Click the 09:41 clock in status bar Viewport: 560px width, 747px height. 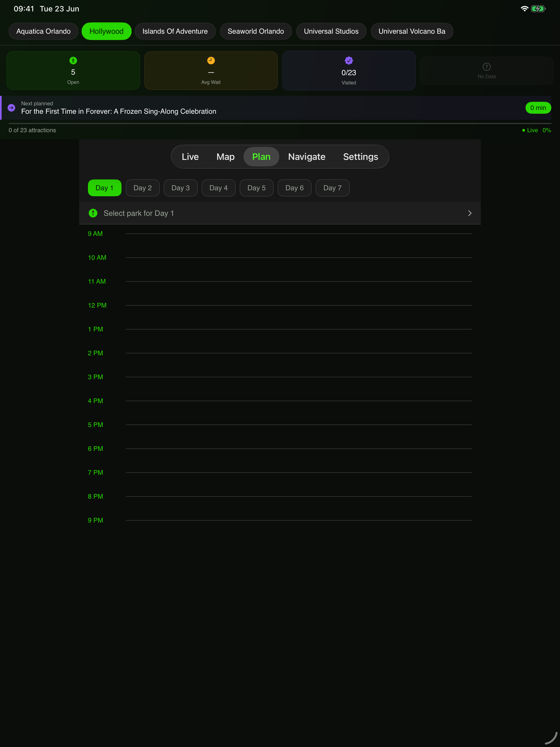click(24, 9)
